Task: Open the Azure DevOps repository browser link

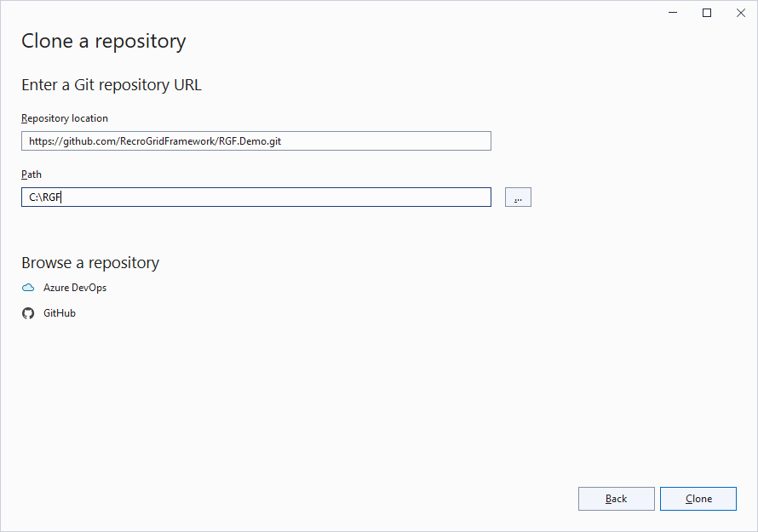Action: (75, 288)
